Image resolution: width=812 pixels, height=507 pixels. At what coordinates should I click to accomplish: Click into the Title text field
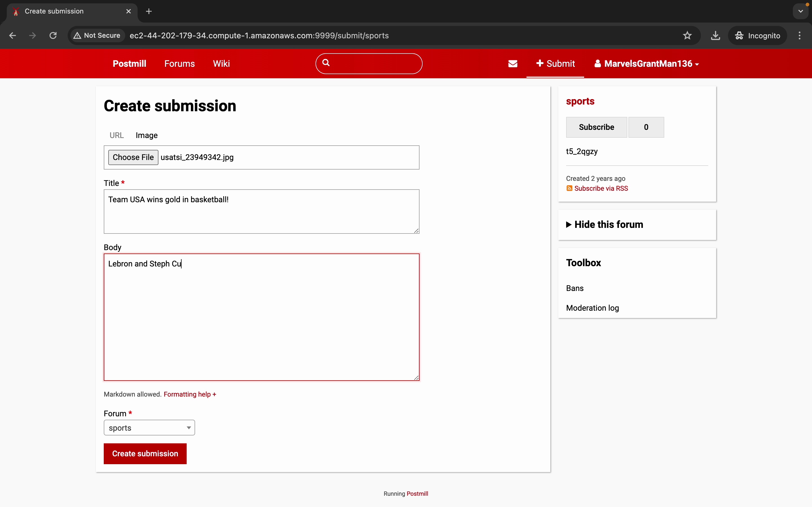pos(261,211)
